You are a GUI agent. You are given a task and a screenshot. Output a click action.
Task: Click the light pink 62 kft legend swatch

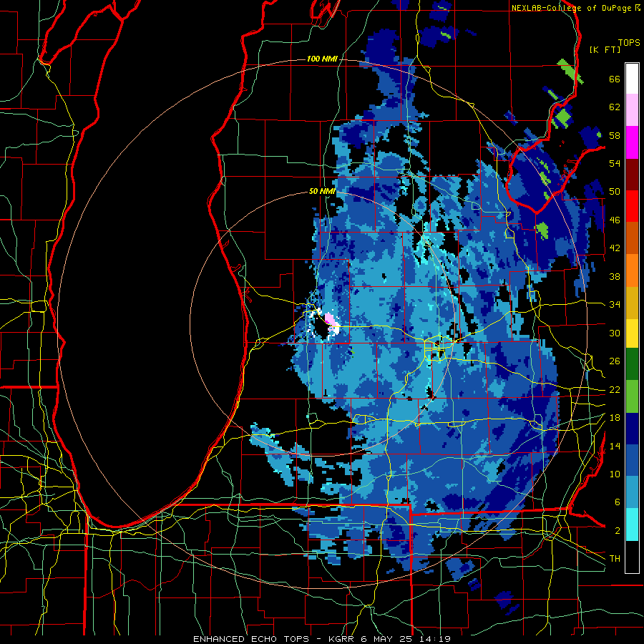632,110
